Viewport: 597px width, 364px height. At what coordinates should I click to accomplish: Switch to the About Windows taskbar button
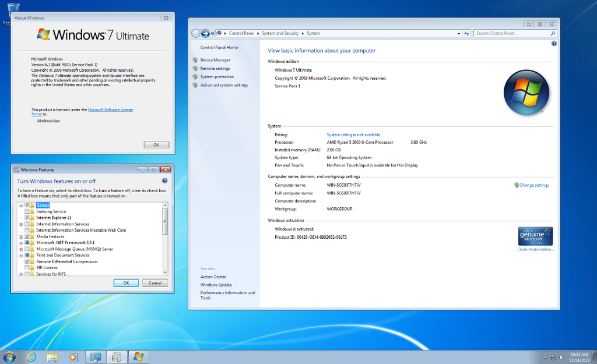[x=139, y=357]
